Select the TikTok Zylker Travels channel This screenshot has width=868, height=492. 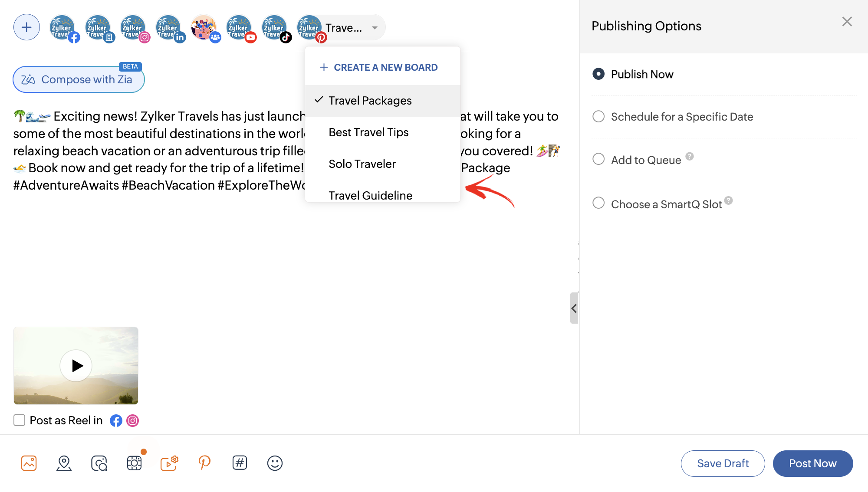click(275, 28)
